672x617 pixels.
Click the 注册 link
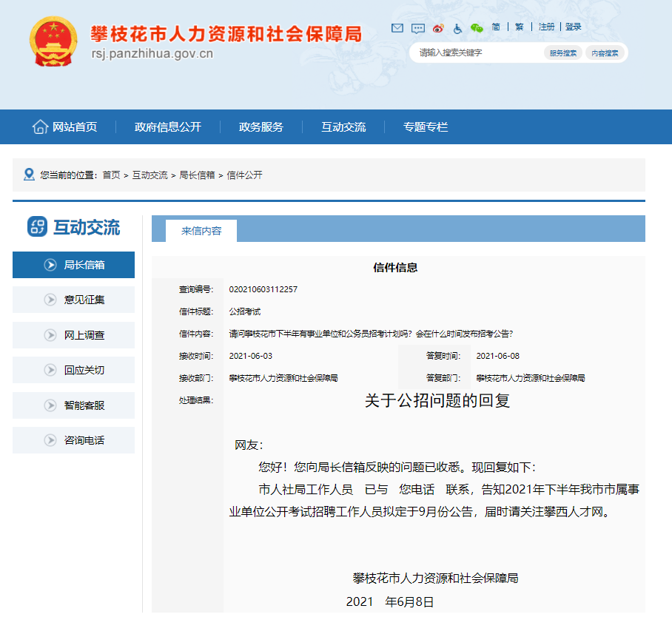click(x=545, y=27)
